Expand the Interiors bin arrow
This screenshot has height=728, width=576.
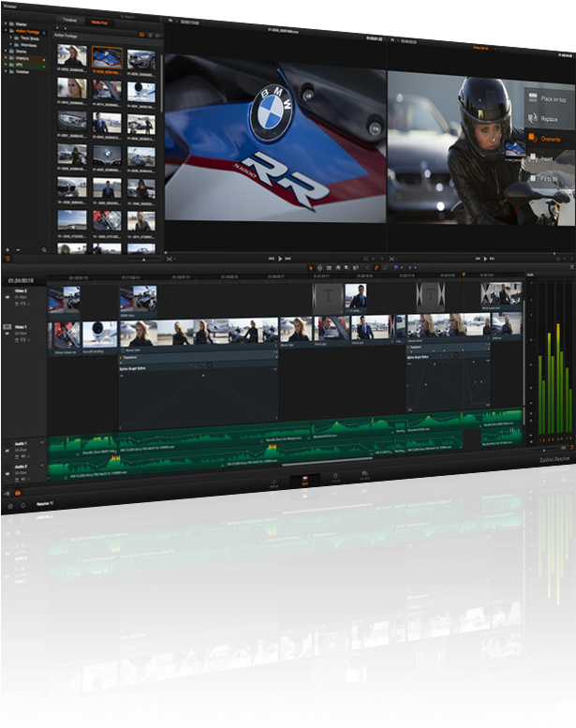6,57
